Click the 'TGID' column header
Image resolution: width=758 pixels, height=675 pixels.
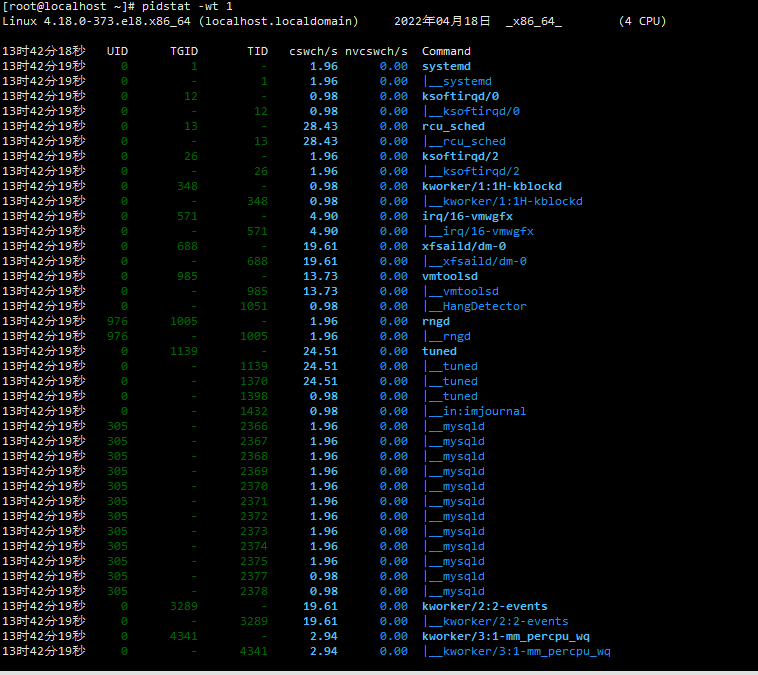(x=184, y=51)
